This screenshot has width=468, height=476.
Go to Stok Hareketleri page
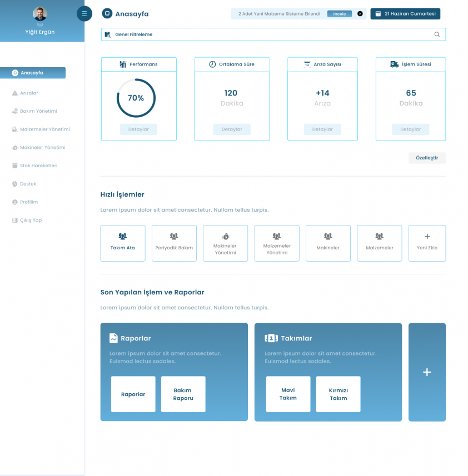click(x=38, y=166)
